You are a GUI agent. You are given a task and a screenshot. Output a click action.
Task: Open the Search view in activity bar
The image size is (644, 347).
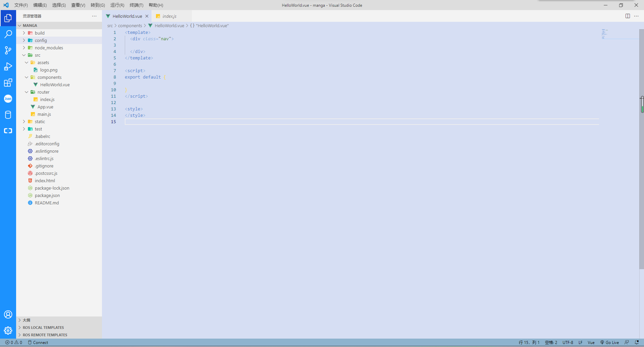pyautogui.click(x=8, y=34)
